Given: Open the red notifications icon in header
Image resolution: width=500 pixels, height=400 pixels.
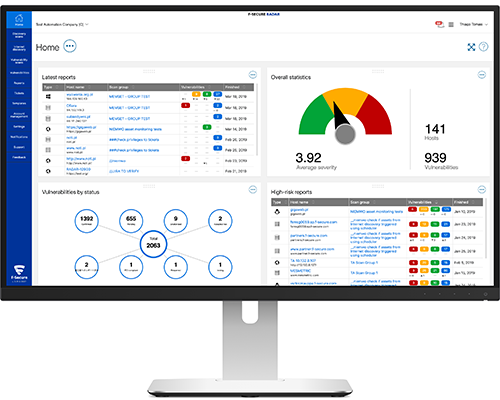Looking at the screenshot, I should pos(439,24).
